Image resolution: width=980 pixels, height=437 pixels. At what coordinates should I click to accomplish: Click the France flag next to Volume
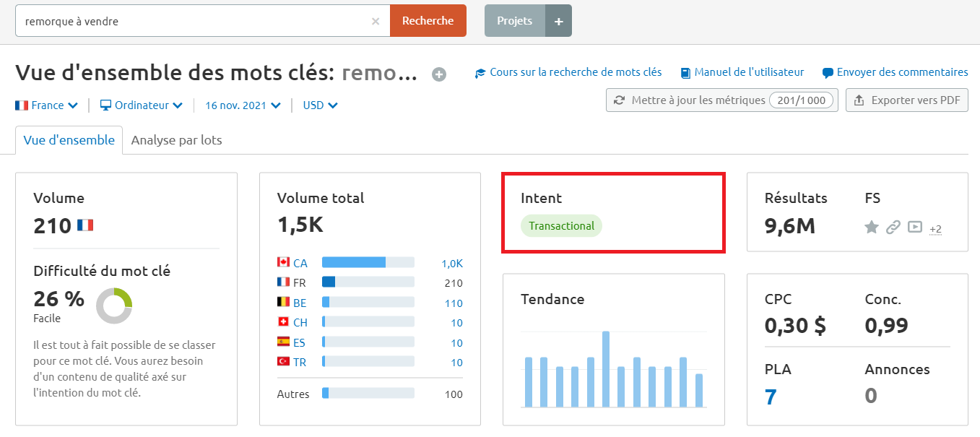86,225
